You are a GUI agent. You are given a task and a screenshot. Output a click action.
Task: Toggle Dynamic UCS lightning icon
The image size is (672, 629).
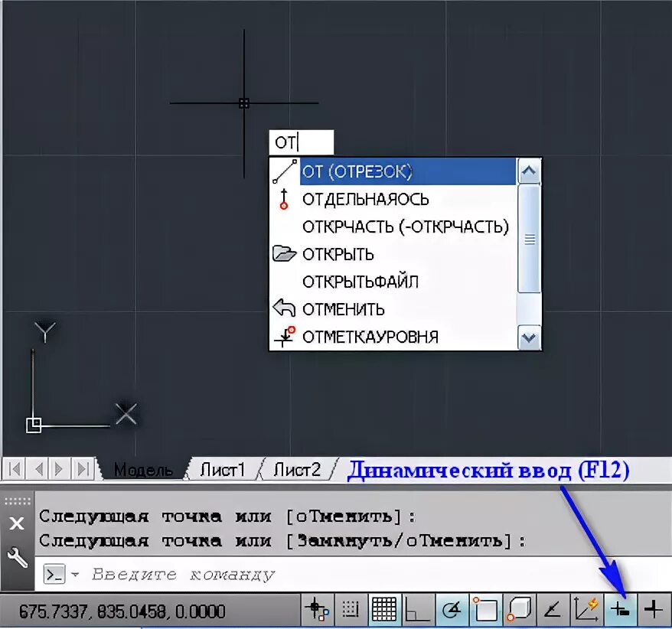(586, 610)
